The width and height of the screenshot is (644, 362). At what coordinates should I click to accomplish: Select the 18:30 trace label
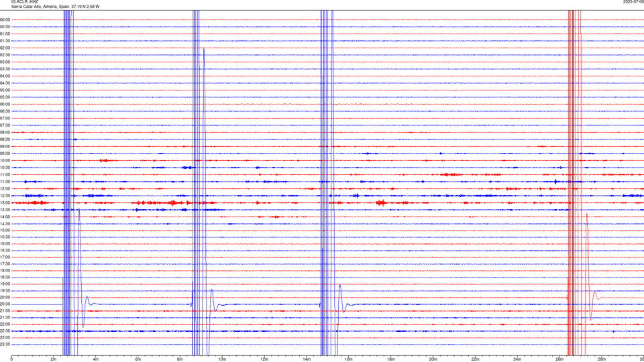(5, 278)
